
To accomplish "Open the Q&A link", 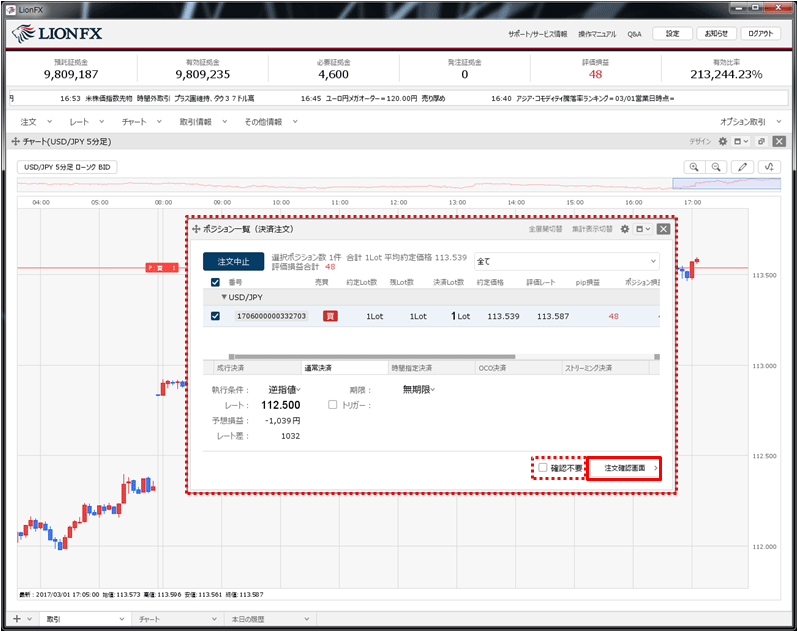I will [634, 34].
